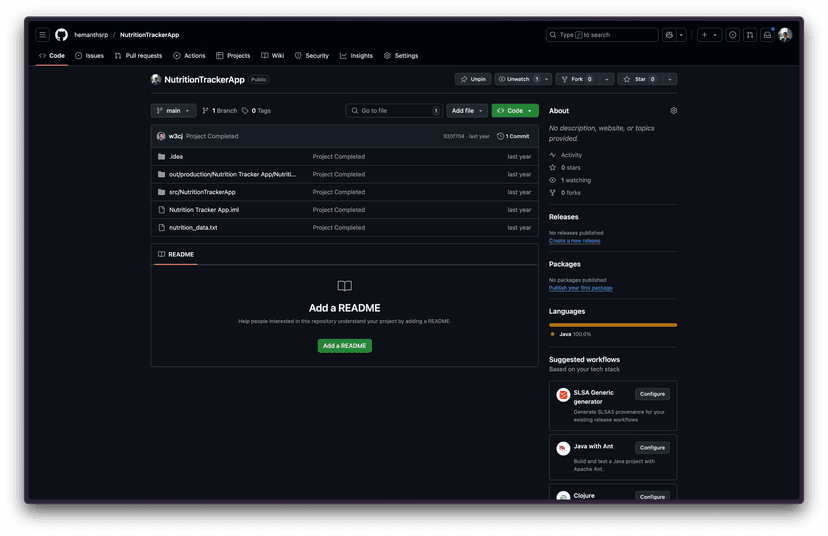Click the tag icon beside 0 Tags

[245, 111]
